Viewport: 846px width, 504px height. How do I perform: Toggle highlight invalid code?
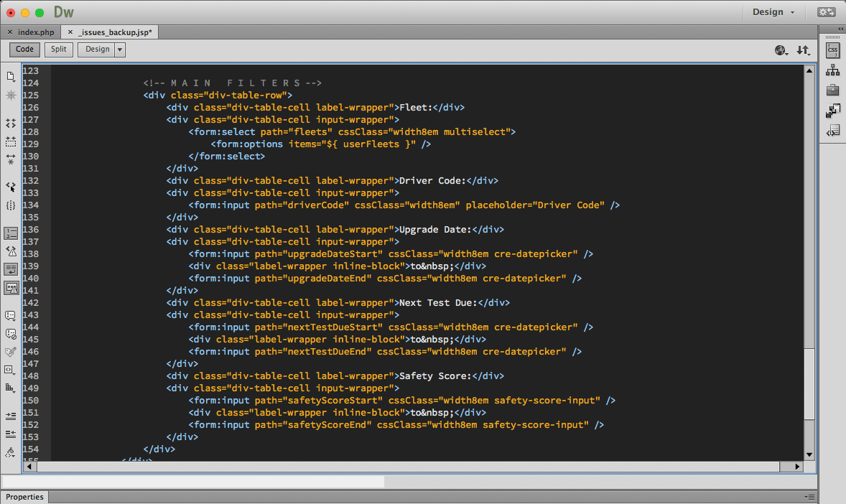pos(11,251)
